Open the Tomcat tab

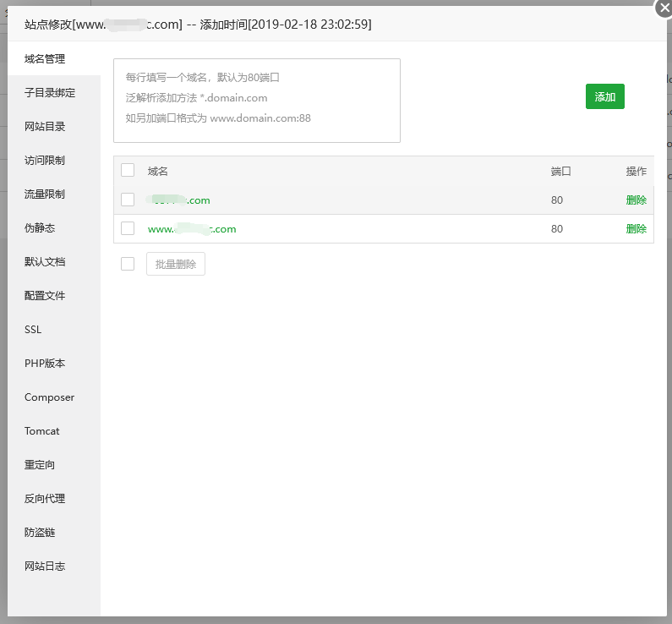[x=42, y=431]
